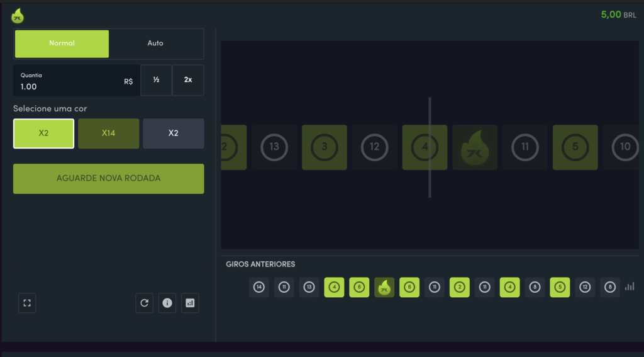Click flame result in Giros Anteriores
The height and width of the screenshot is (357, 644).
(x=384, y=287)
